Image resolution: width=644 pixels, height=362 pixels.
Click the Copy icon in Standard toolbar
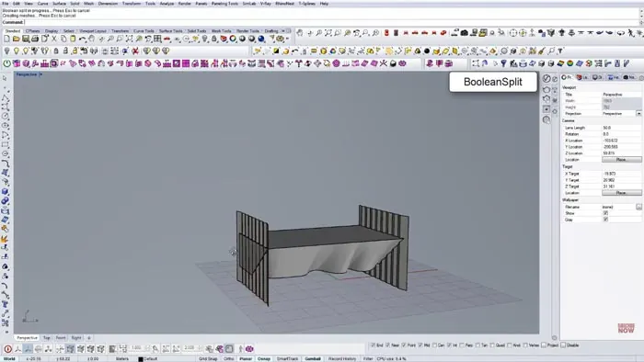pos(63,39)
